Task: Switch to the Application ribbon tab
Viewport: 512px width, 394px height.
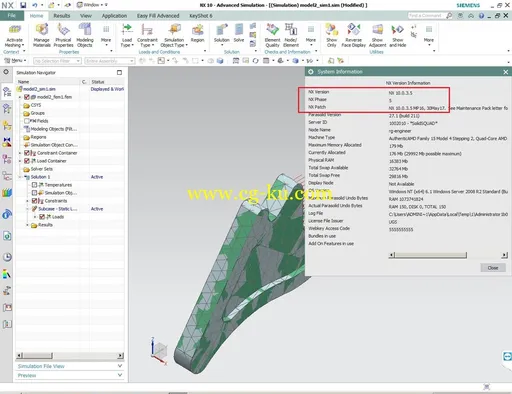Action: [x=114, y=16]
